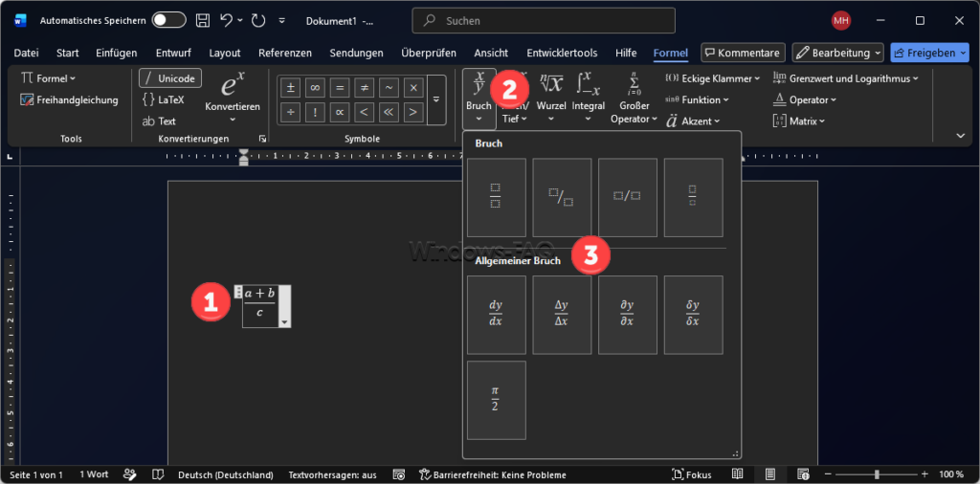This screenshot has width=980, height=484.
Task: Open the quick access toolbar customize dropdown
Action: 282,21
